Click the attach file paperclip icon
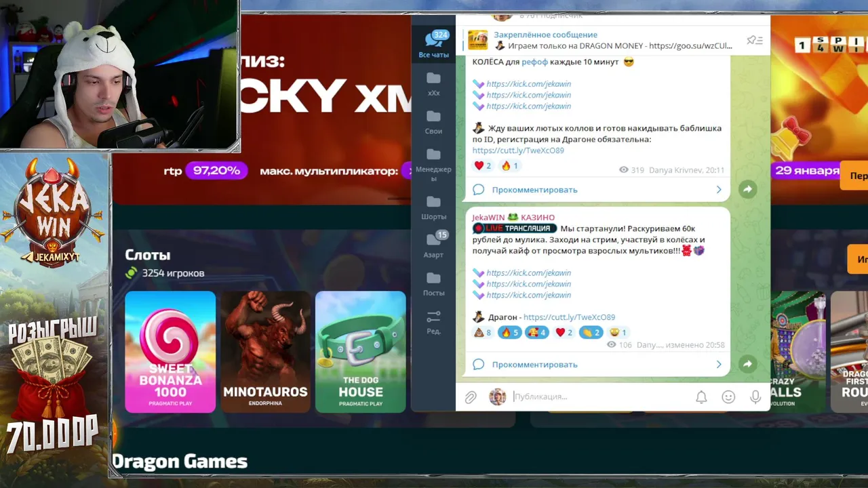This screenshot has width=868, height=488. click(x=470, y=397)
